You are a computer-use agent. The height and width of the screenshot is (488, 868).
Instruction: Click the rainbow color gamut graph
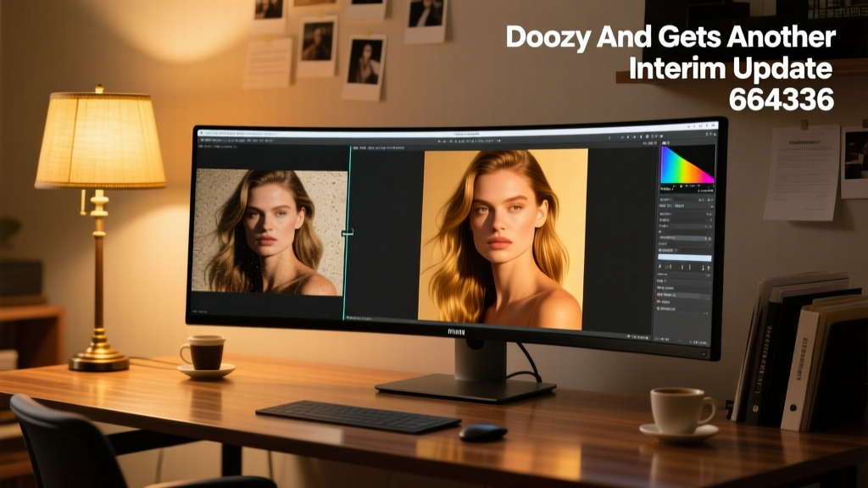(687, 165)
